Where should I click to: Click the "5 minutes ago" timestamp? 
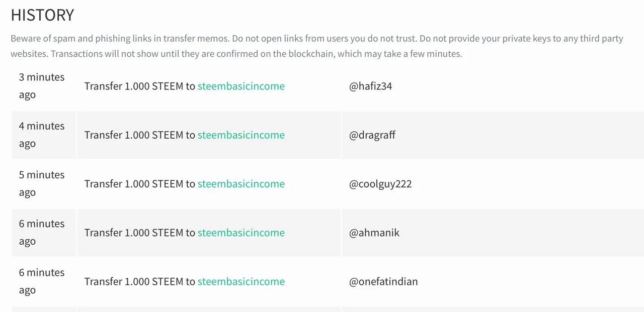pos(42,183)
